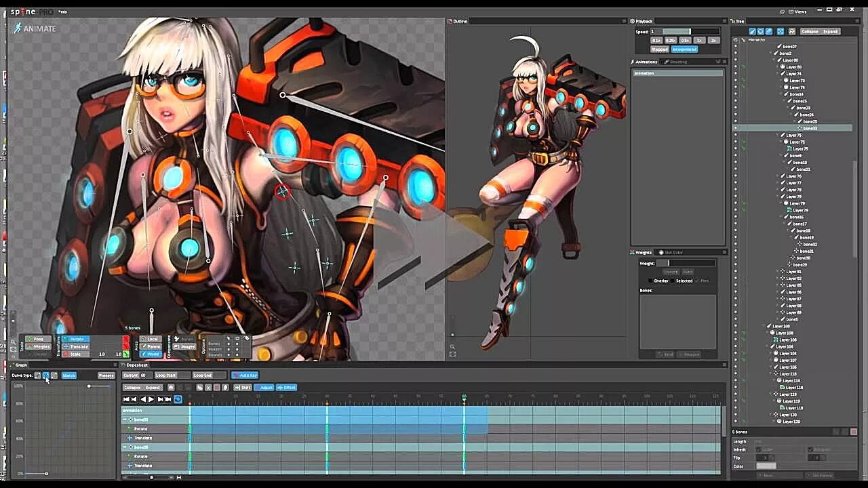Choose the stepped curve type icon

[54, 375]
